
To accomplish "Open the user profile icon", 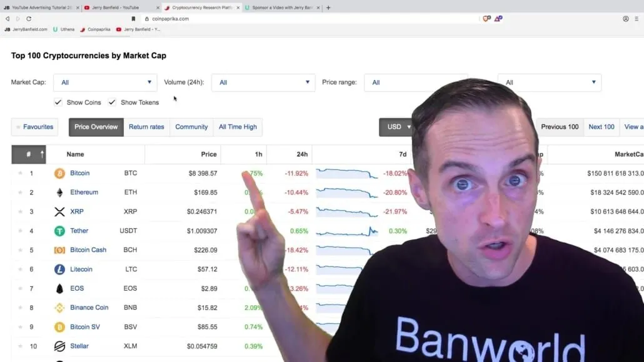I will click(625, 19).
